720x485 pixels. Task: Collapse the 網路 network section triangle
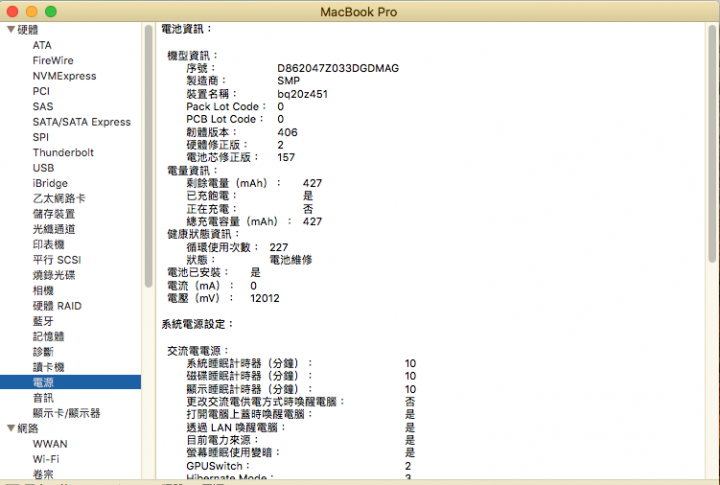click(x=11, y=428)
